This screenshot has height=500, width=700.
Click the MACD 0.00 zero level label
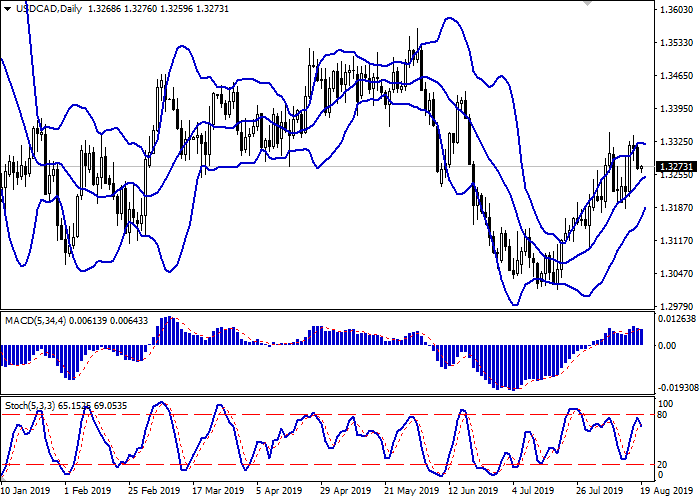[666, 345]
